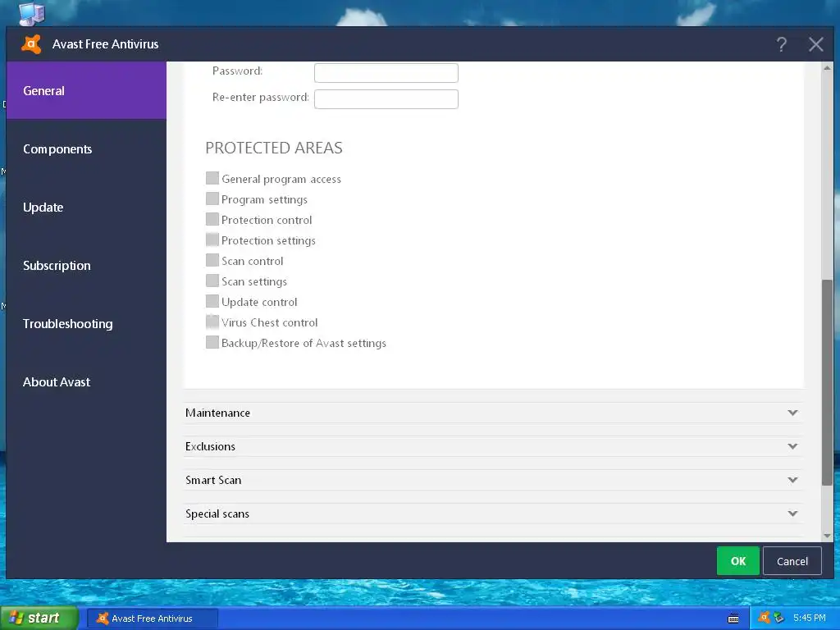Expand the Smart Scan section

pos(493,480)
